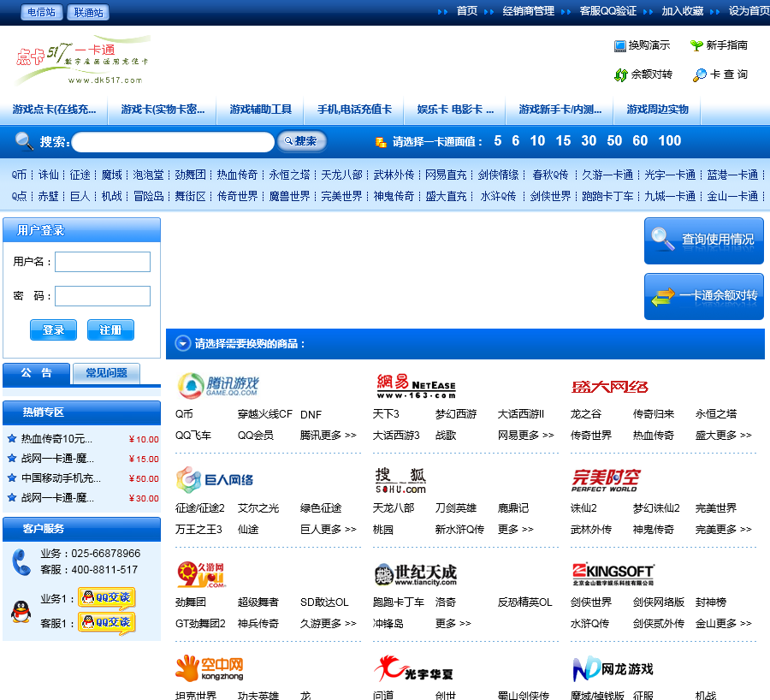Screen dimensions: 770x700
Task: Select face value 100
Action: pos(669,141)
